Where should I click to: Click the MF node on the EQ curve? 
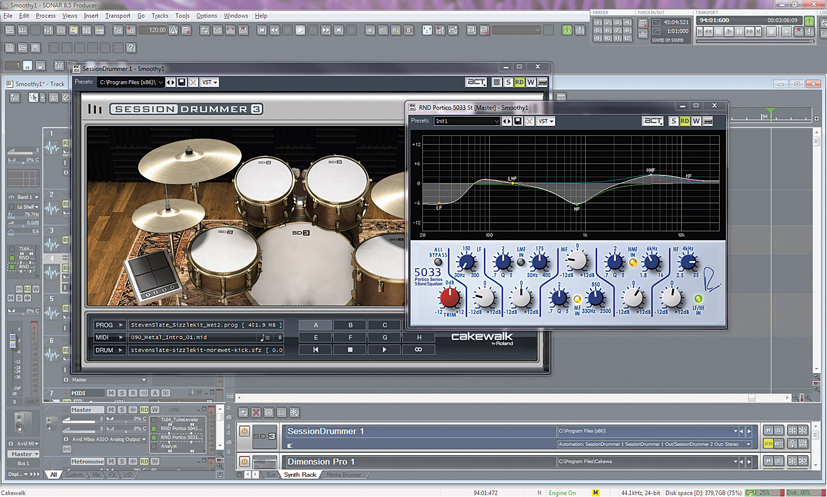coord(577,204)
